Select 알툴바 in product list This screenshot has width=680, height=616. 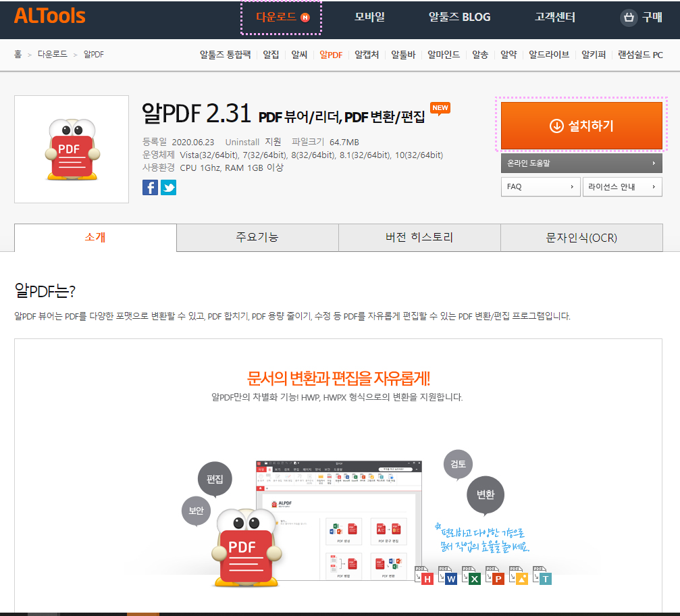coord(403,55)
